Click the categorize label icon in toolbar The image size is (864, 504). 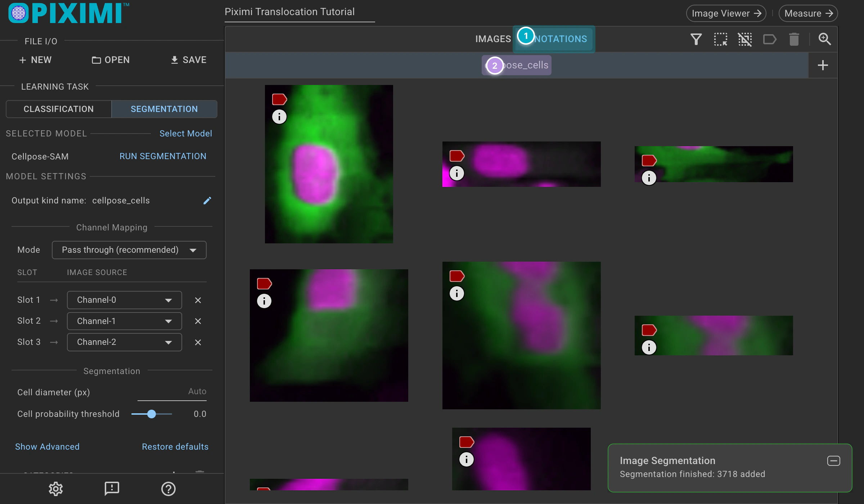point(769,39)
